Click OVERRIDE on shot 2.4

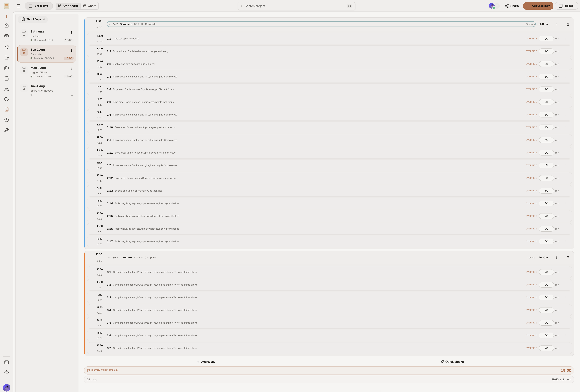tap(531, 77)
